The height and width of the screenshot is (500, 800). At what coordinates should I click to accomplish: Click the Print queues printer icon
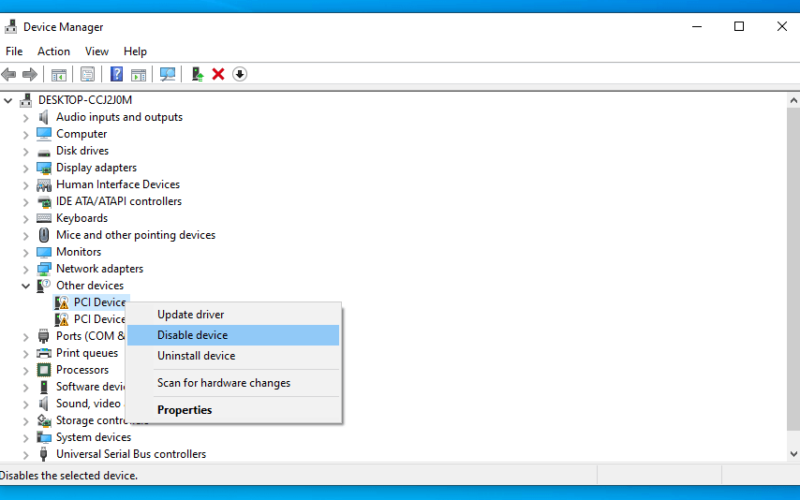[44, 353]
